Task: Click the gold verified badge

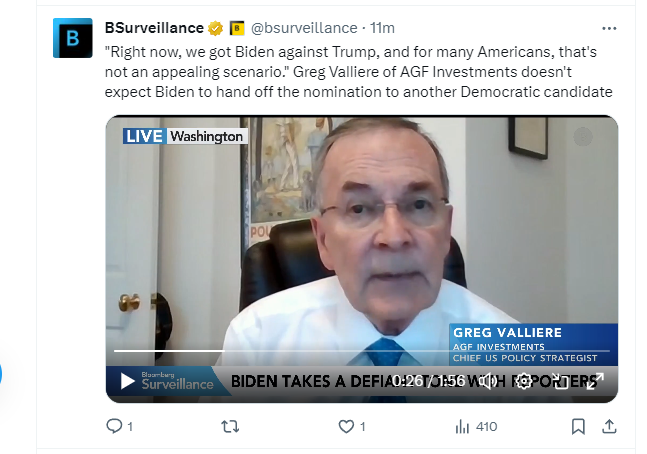Action: pyautogui.click(x=215, y=28)
